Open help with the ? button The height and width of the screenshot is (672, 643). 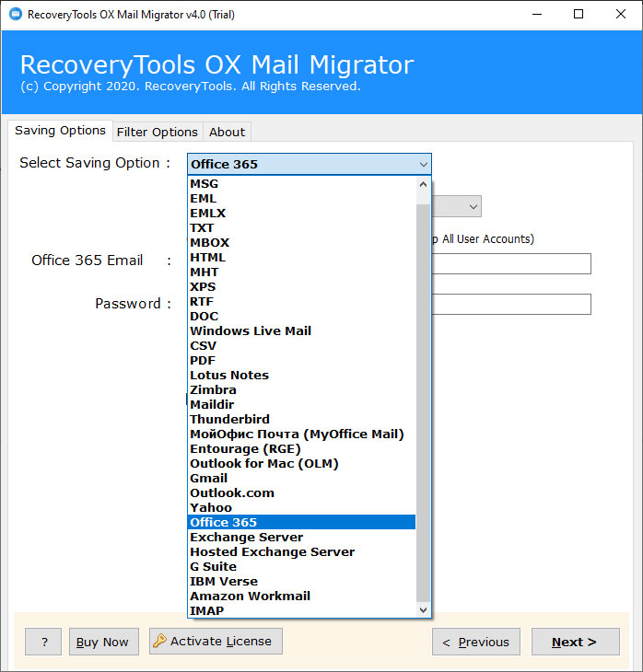click(43, 642)
